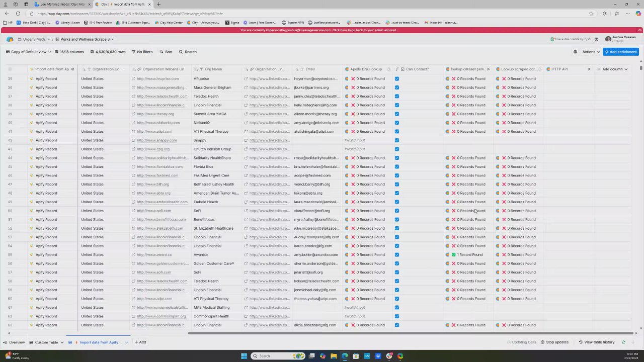Open the Search tool in table toolbar
This screenshot has height=362, width=644.
[x=188, y=52]
